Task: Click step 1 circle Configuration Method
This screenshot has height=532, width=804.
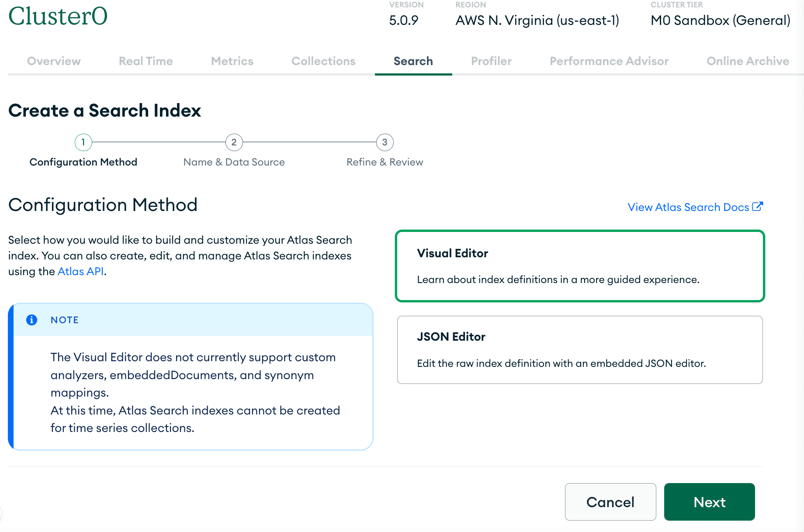Action: click(x=83, y=142)
